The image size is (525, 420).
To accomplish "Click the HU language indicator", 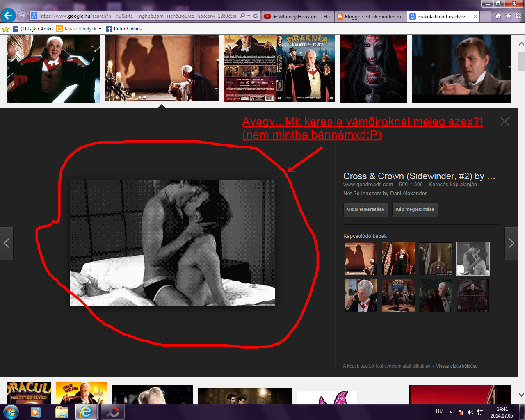I will click(439, 411).
